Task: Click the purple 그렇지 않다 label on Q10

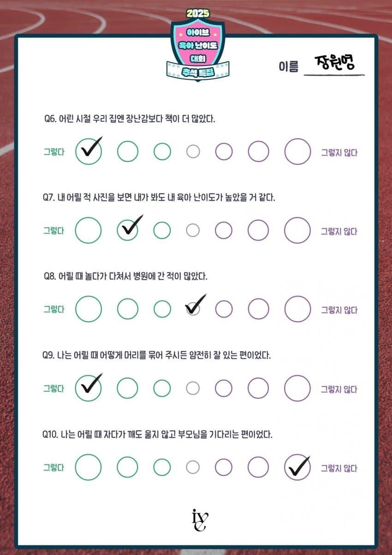Action: (x=339, y=468)
